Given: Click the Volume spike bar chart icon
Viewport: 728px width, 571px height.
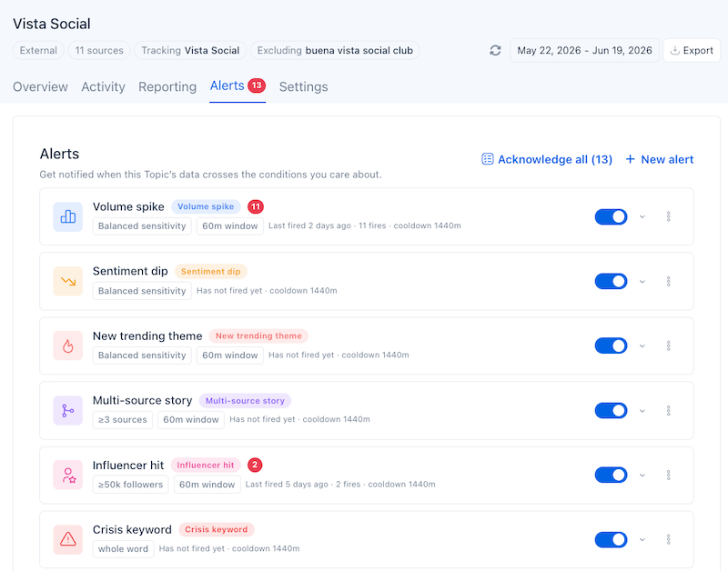Looking at the screenshot, I should point(67,216).
